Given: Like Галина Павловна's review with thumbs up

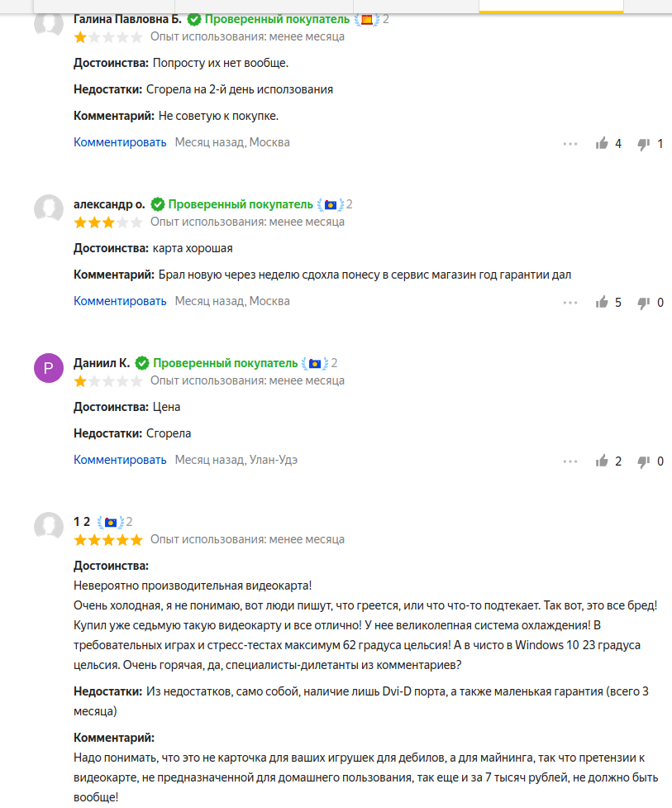Looking at the screenshot, I should pos(602,144).
